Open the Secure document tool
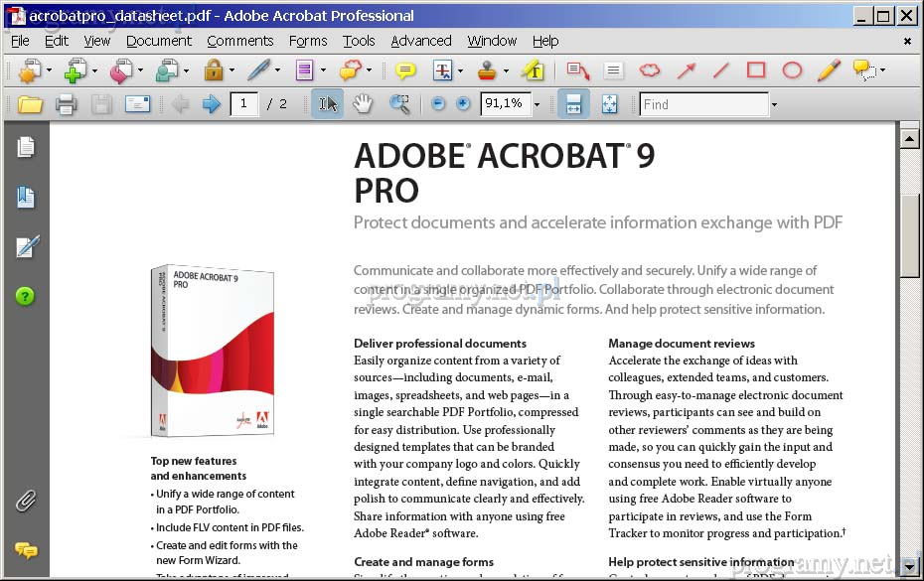Image resolution: width=924 pixels, height=581 pixels. 215,71
